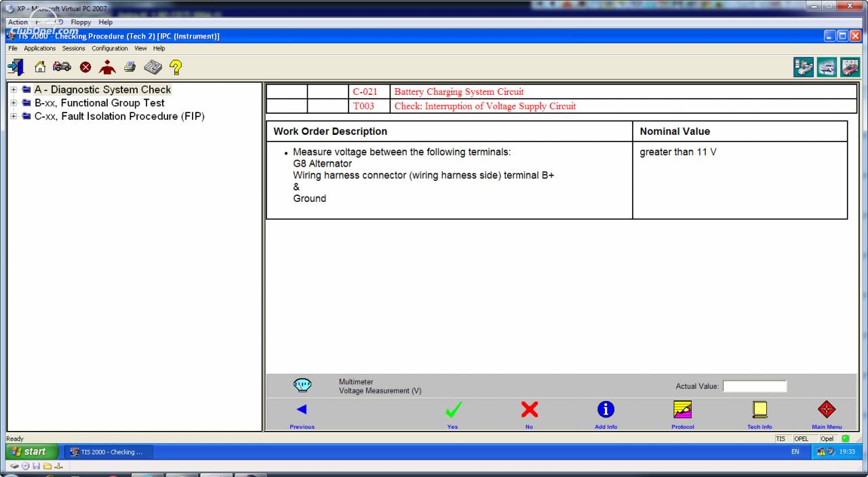Viewport: 868px width, 477px height.
Task: Go to the home start page icon
Action: (x=40, y=67)
